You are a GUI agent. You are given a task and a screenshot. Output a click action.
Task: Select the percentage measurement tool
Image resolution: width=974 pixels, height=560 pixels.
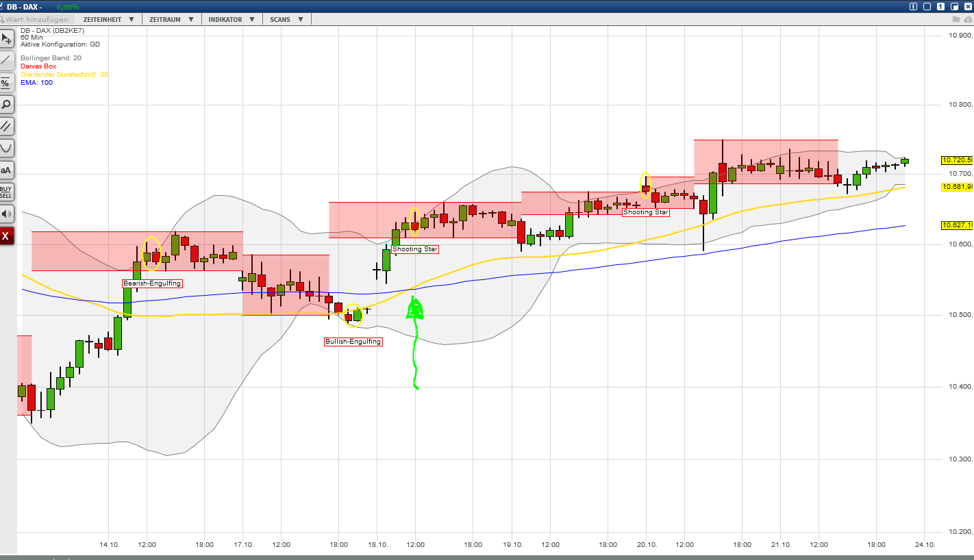(7, 82)
